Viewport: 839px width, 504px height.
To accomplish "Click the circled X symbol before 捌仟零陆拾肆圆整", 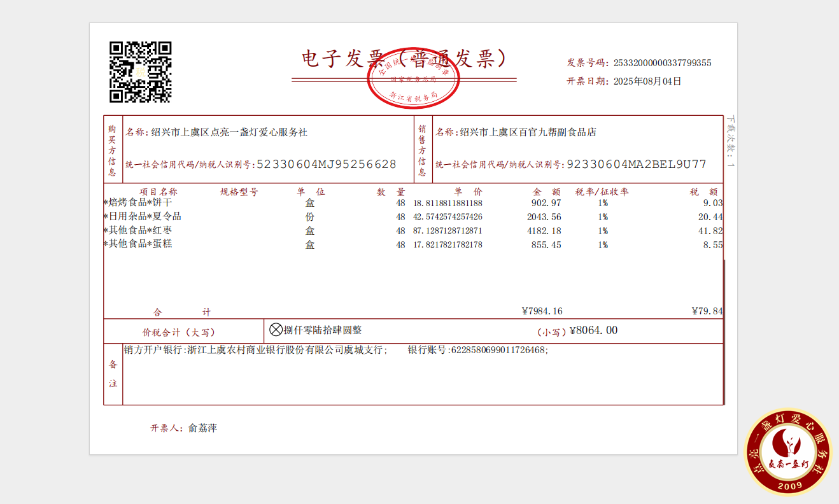I will [x=276, y=330].
